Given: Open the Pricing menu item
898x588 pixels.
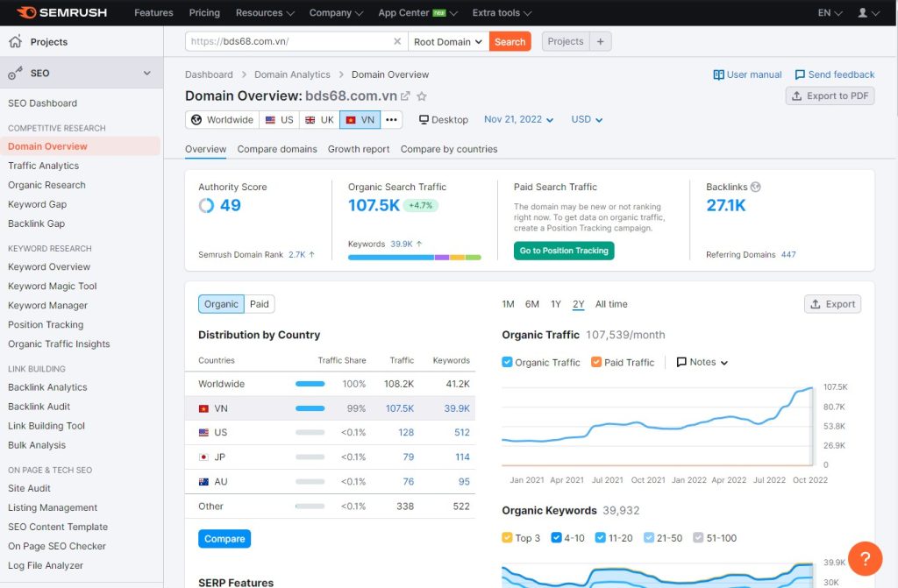Looking at the screenshot, I should [204, 12].
